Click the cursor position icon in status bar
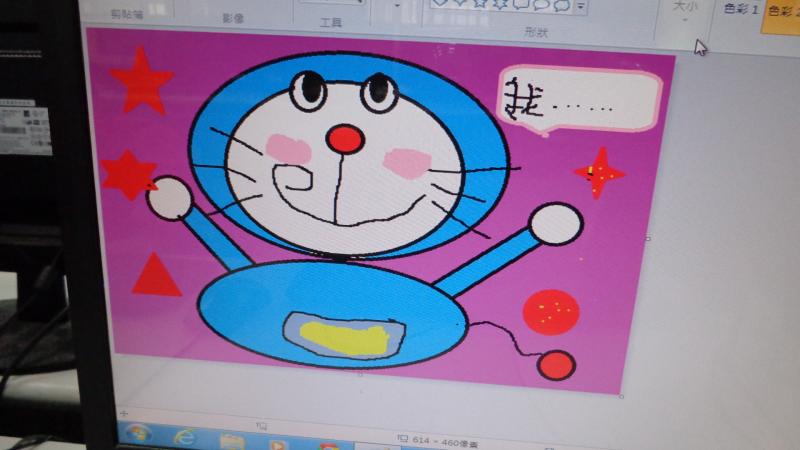The image size is (800, 450). (124, 413)
